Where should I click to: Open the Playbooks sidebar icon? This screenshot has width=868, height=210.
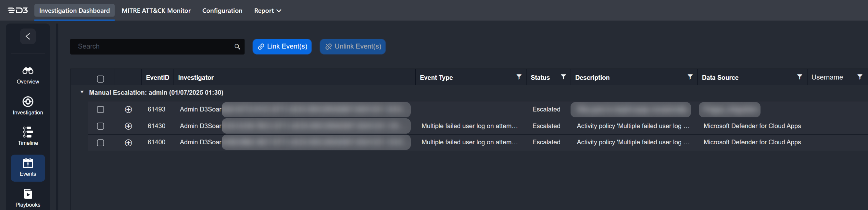28,194
